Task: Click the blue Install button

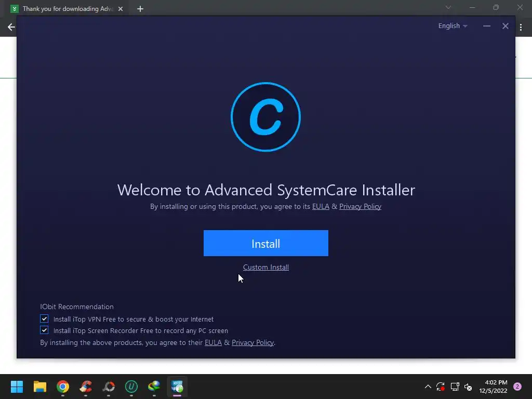Action: pyautogui.click(x=265, y=243)
